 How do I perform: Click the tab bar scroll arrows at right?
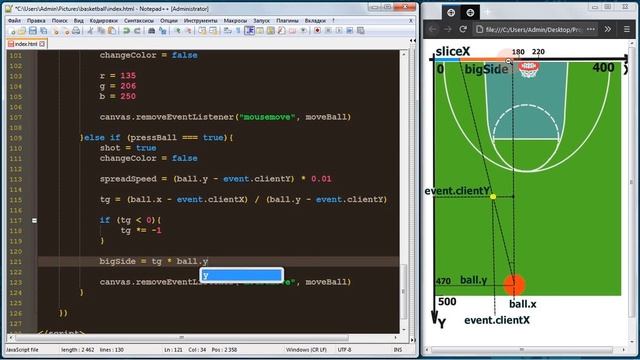point(413,41)
